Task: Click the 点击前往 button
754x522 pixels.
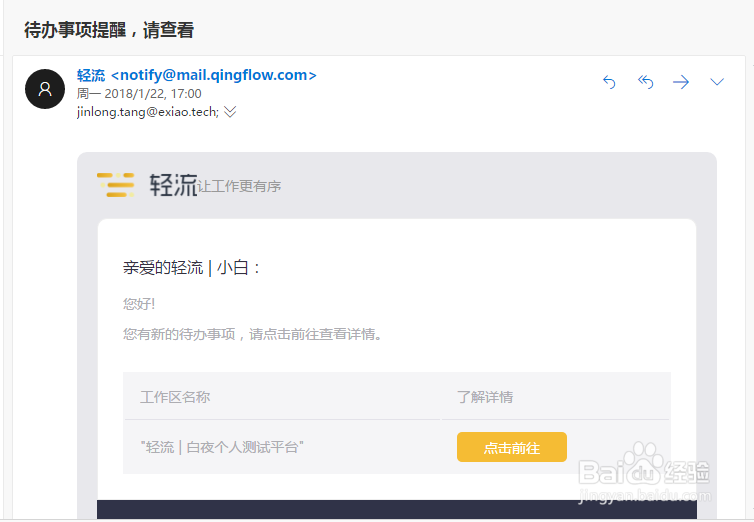Action: pyautogui.click(x=512, y=447)
